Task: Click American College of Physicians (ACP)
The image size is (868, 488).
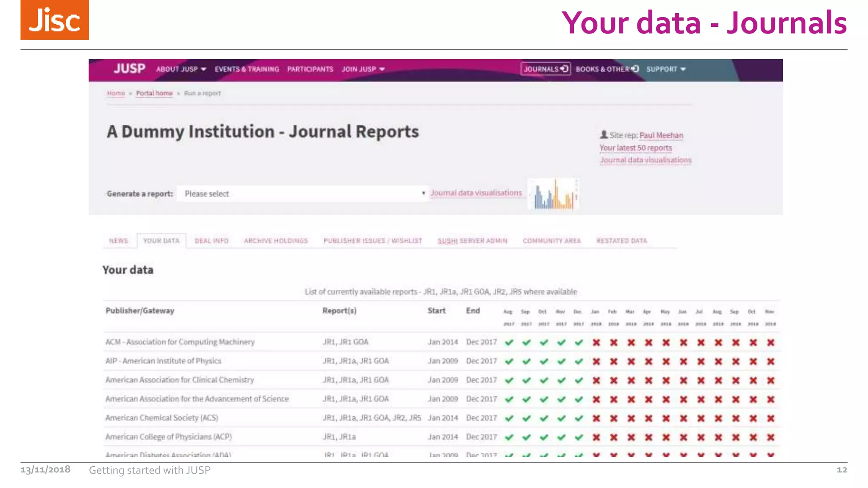Action: point(169,437)
